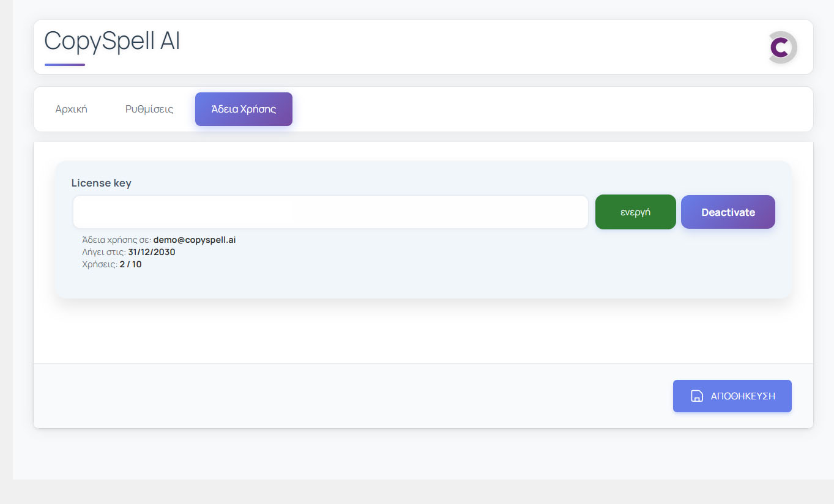Click the License key field label
This screenshot has height=504, width=834.
coord(102,183)
